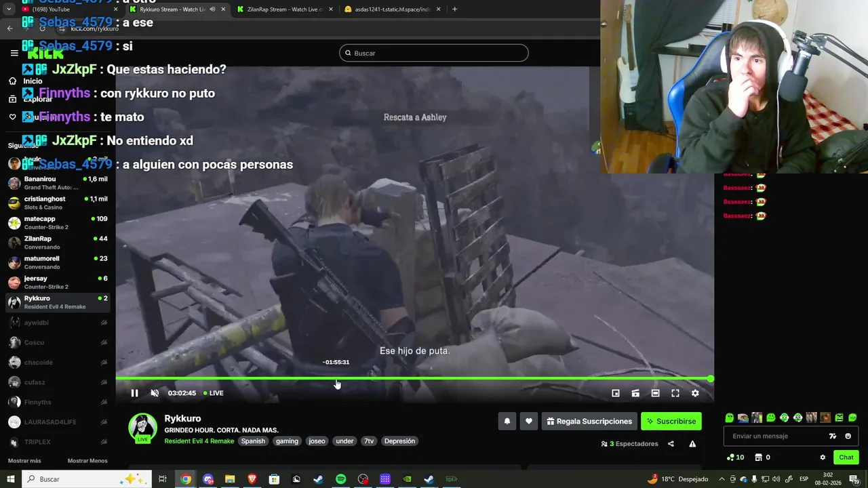
Task: Click Regala Suscripciones button
Action: coord(589,422)
